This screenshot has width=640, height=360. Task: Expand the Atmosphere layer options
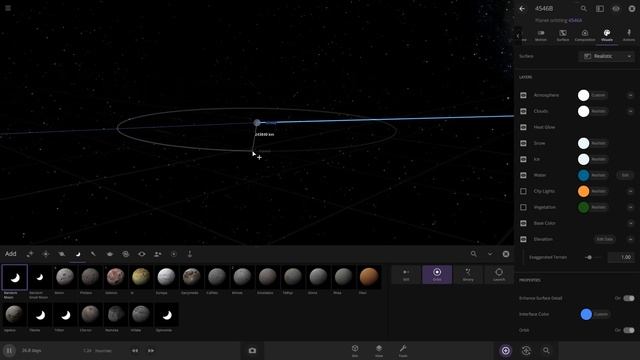[631, 95]
